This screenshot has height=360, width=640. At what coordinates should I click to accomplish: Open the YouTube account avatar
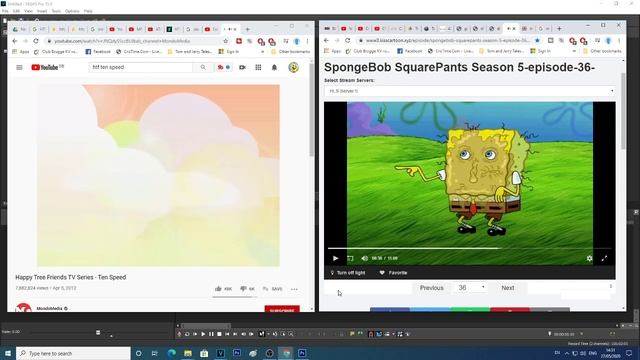tap(293, 67)
